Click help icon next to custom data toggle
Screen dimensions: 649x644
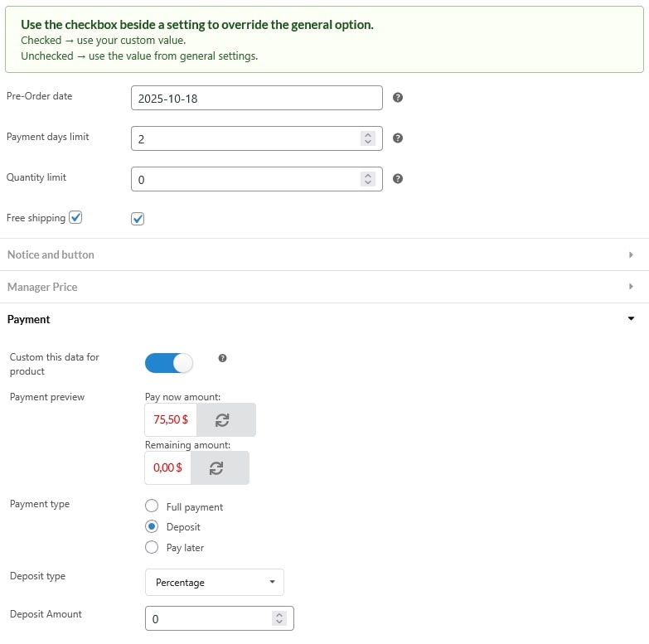222,359
